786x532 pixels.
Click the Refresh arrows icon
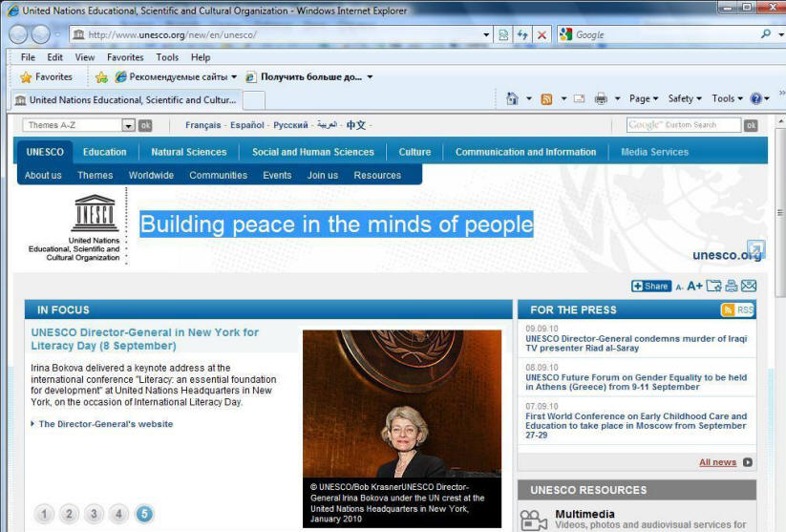pyautogui.click(x=522, y=34)
